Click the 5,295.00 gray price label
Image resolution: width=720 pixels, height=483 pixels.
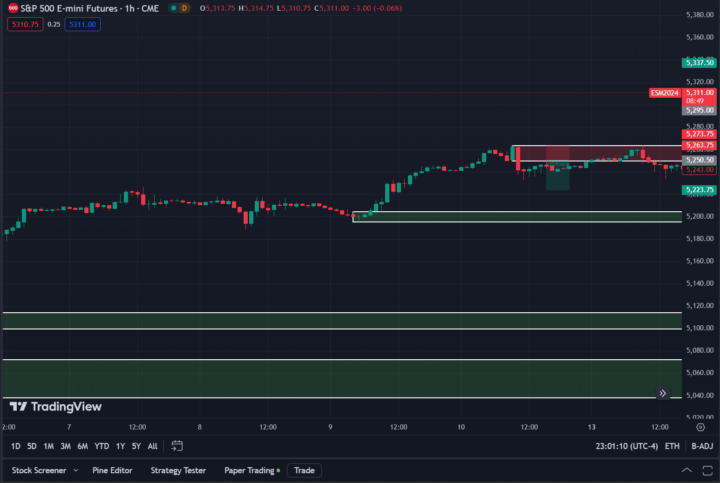click(x=699, y=110)
